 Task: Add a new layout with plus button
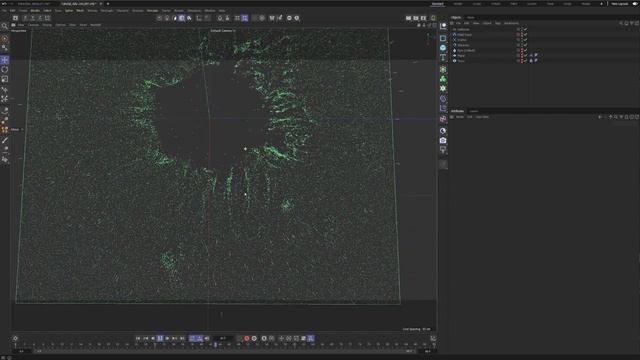(x=601, y=4)
